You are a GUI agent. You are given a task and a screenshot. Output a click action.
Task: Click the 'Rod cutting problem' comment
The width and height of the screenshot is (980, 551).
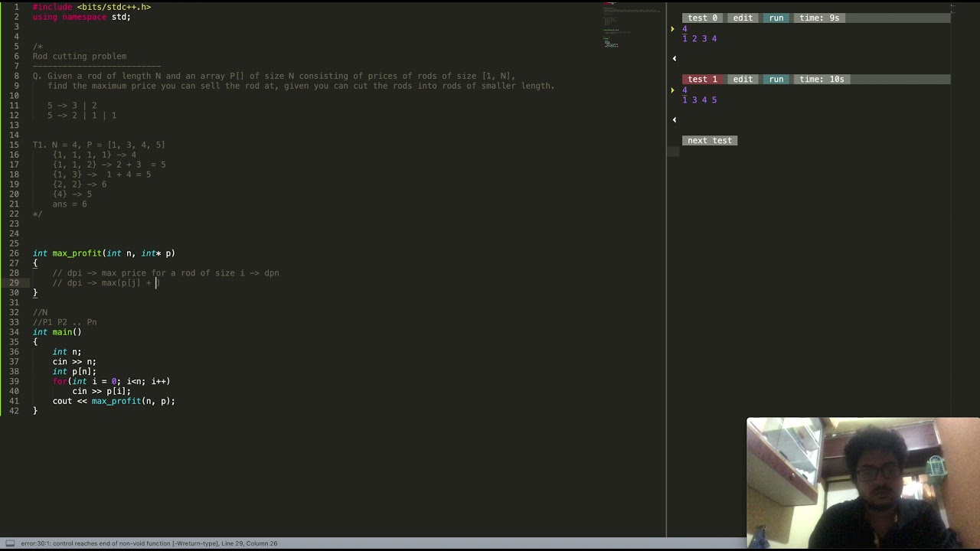click(x=80, y=56)
